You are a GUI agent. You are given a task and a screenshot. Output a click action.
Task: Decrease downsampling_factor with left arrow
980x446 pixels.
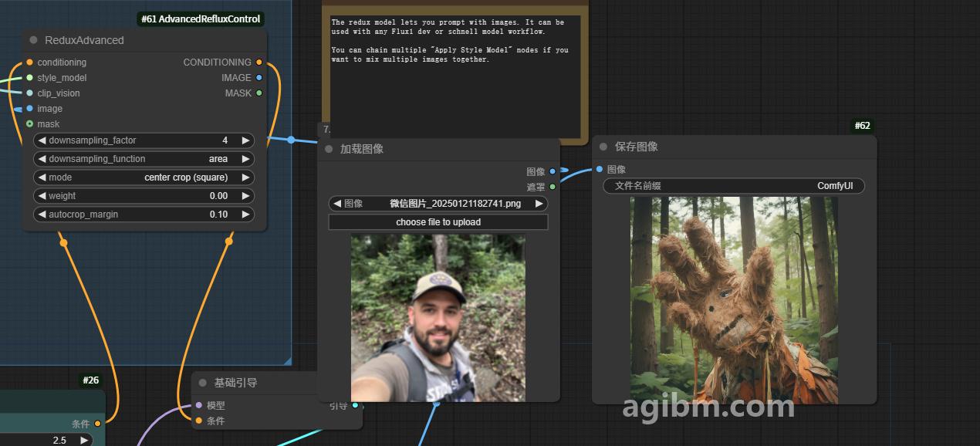click(42, 140)
